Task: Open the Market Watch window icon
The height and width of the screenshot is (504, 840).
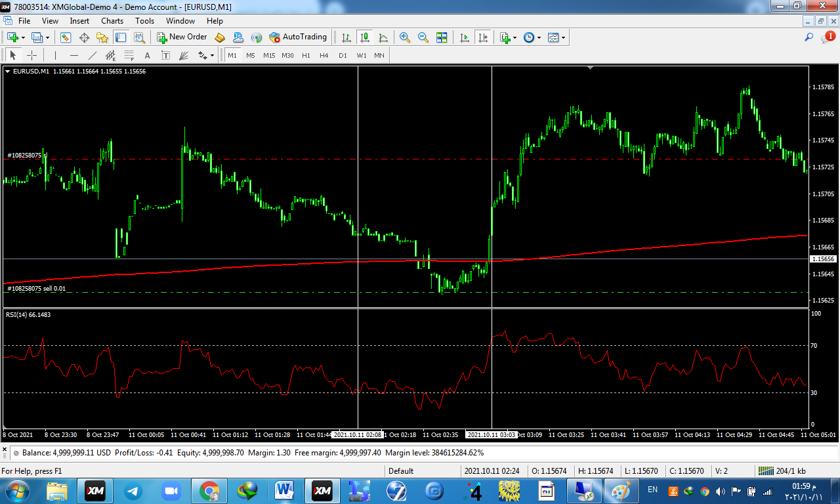Action: 66,37
